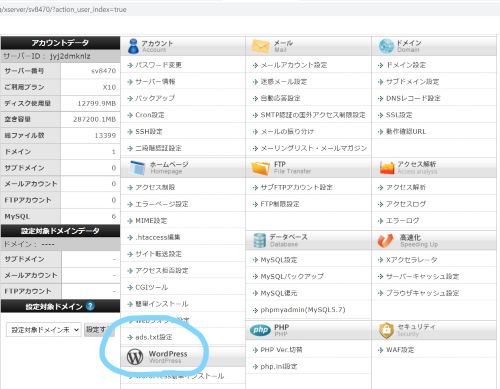Open the MySQL復元 link

pyautogui.click(x=279, y=293)
